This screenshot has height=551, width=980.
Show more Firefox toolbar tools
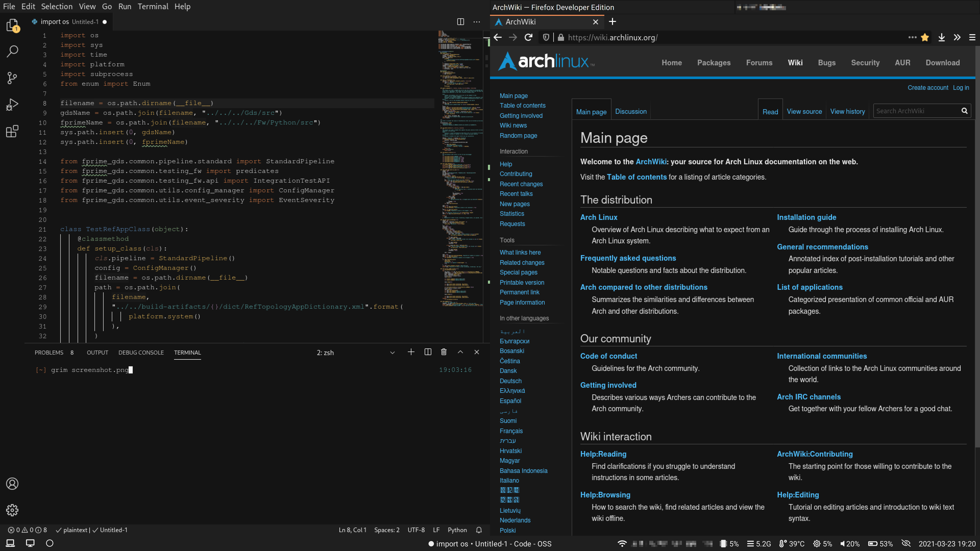[957, 37]
